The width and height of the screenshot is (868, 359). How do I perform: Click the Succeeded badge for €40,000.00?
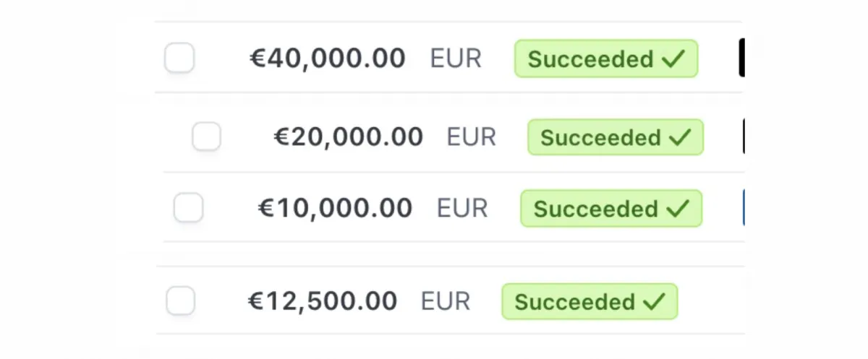pyautogui.click(x=606, y=59)
